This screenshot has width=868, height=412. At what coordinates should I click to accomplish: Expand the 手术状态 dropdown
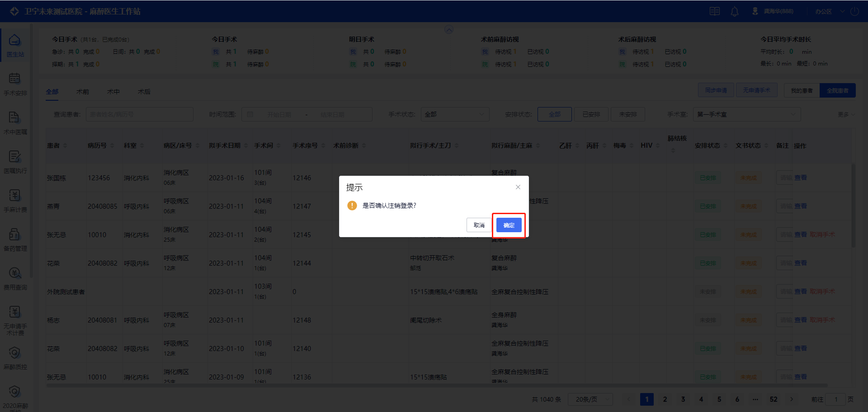tap(455, 114)
